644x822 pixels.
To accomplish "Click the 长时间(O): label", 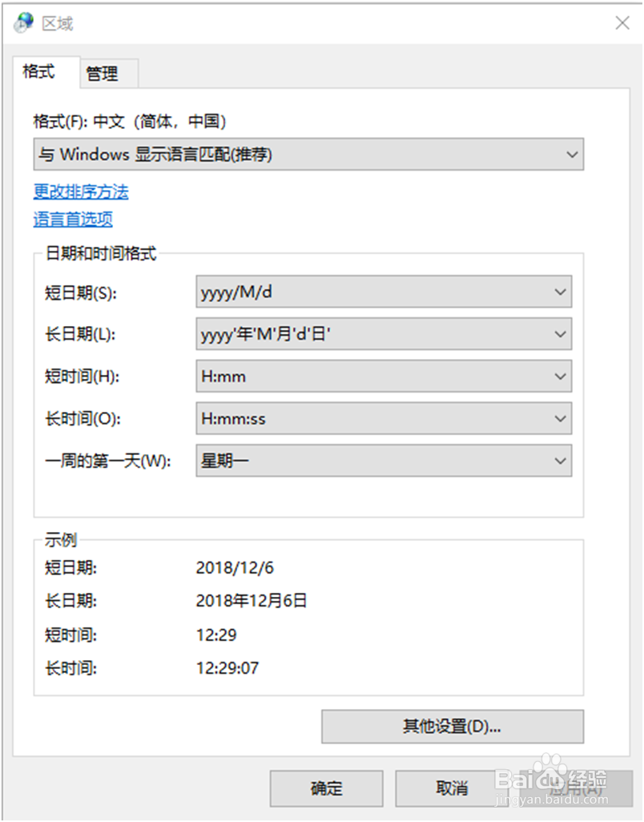I will pos(83,418).
